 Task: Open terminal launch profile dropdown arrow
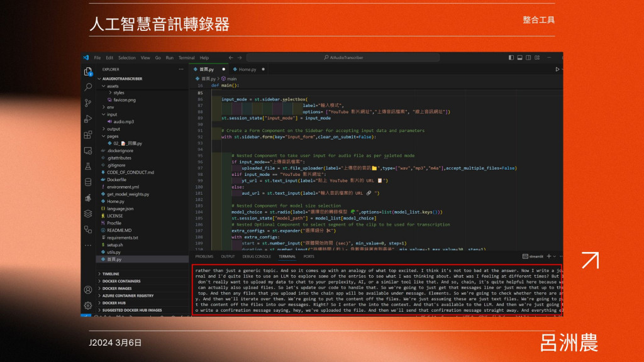[x=555, y=256]
